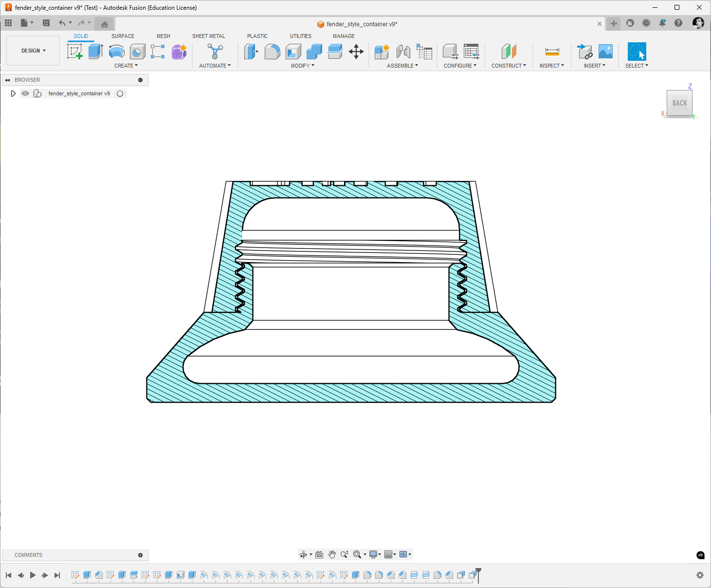Open timeline settings gear
The image size is (711, 588).
click(x=700, y=575)
